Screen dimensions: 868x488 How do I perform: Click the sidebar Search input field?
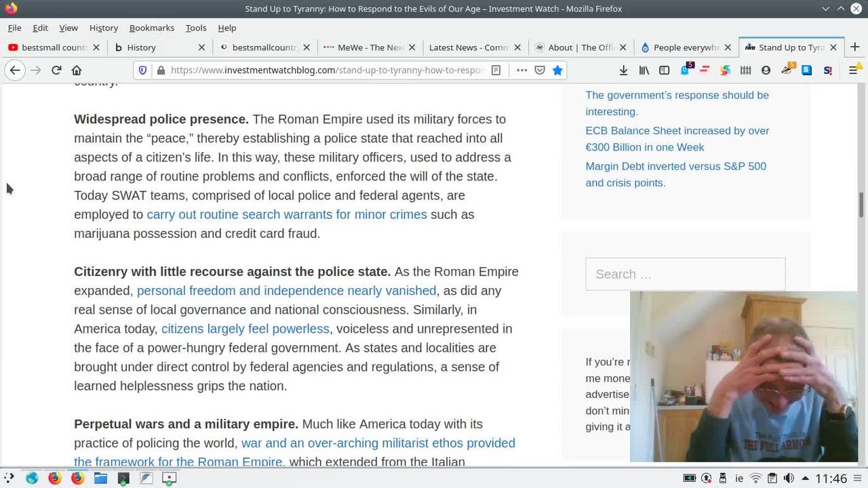[685, 274]
